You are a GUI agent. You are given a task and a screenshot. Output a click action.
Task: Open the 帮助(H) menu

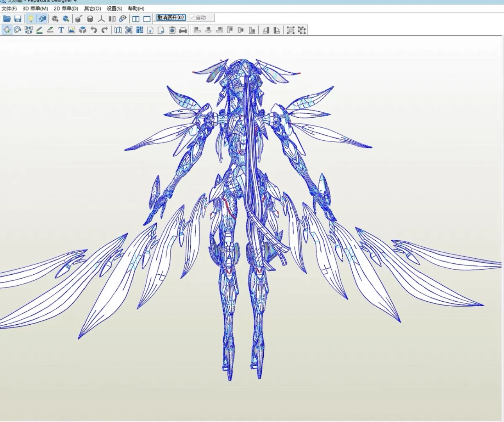[136, 9]
